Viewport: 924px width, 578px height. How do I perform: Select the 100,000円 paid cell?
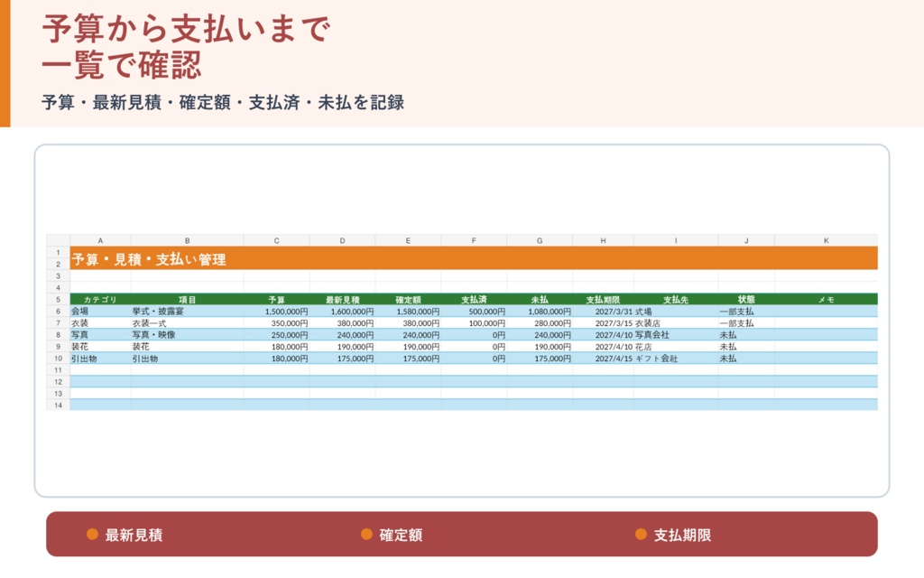click(474, 323)
